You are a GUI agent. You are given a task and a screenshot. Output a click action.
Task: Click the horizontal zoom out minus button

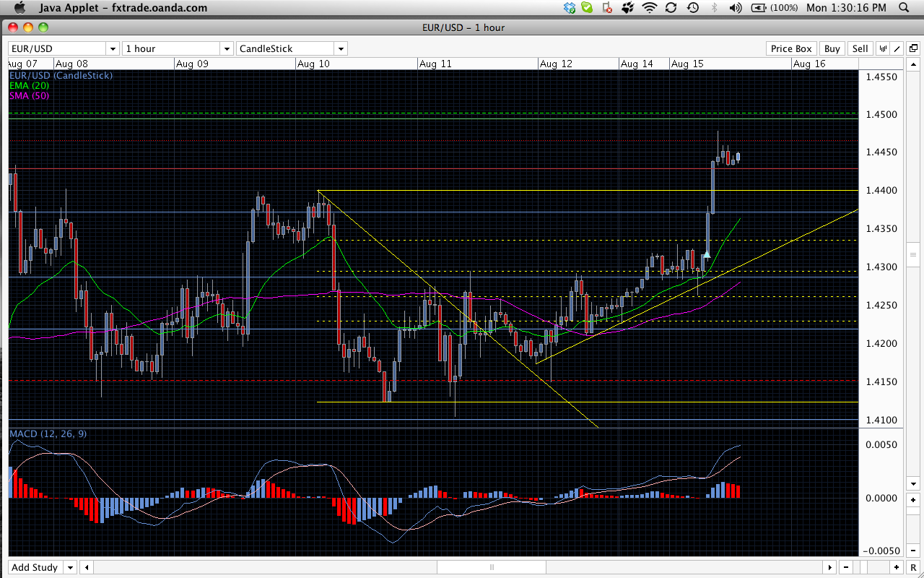[x=846, y=567]
